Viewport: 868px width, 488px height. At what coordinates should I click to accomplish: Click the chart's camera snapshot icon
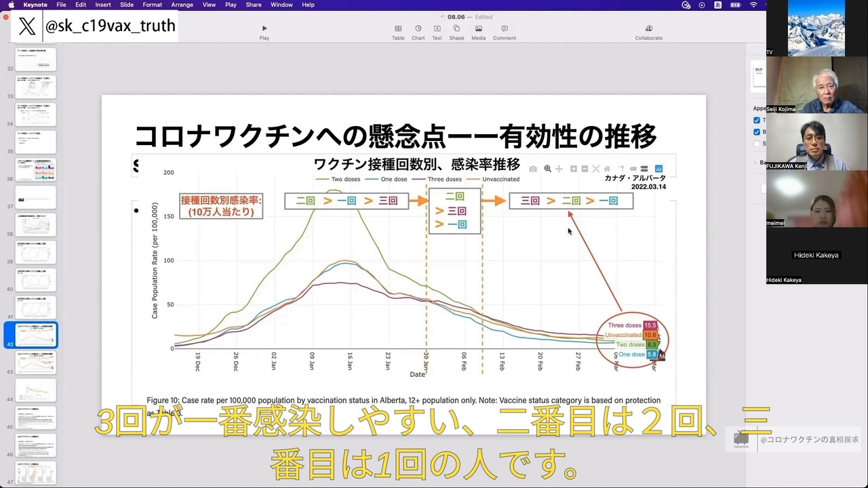pos(533,169)
